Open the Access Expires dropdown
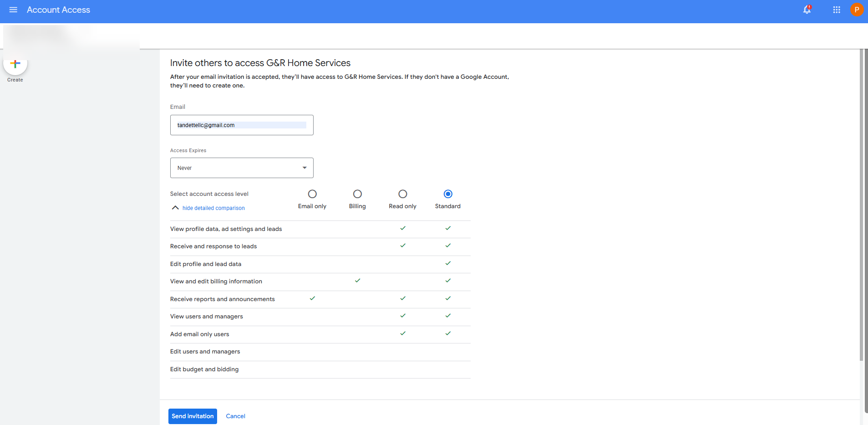 242,168
